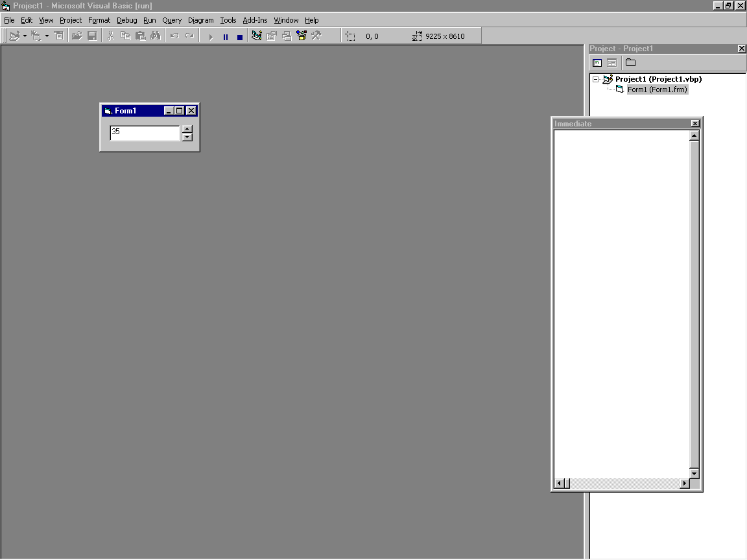Click the View Object icon in Project panel

[x=611, y=63]
